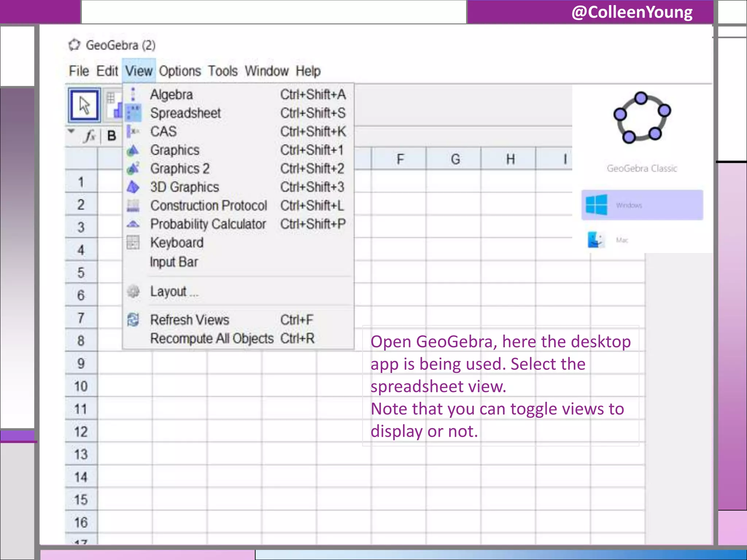This screenshot has width=747, height=560.
Task: Click the bold B formatting button
Action: point(112,136)
